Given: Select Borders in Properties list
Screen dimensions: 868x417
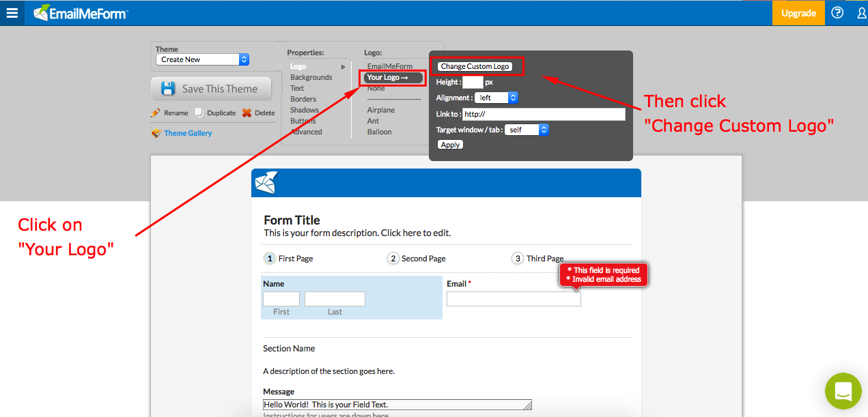Looking at the screenshot, I should coord(303,100).
